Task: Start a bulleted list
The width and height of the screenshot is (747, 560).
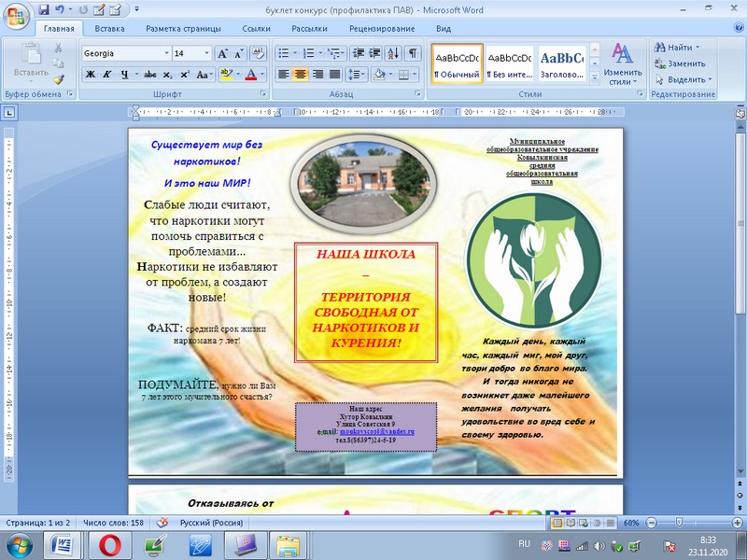Action: (x=285, y=53)
